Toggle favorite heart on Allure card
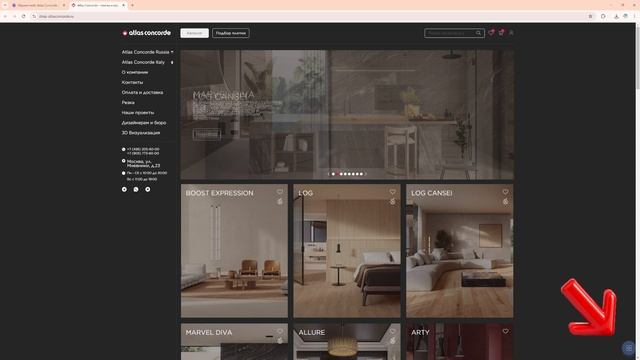Screen dimensions: 640x360 click(392, 331)
